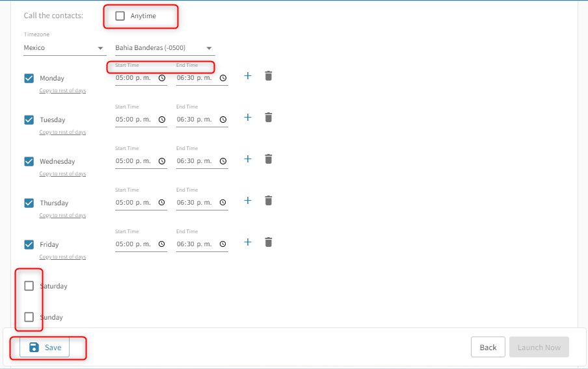Screen dimensions: 588x369
Task: Open clock picker for Thursday start time
Action: 162,203
